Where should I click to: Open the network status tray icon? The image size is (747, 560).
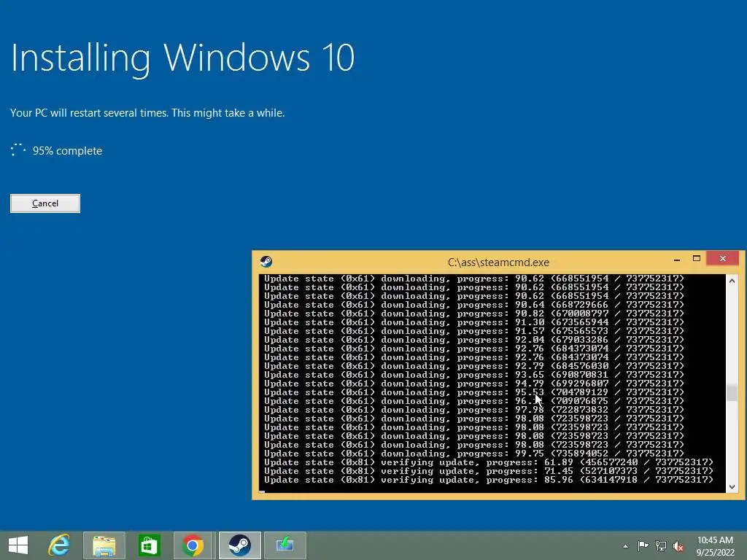661,545
